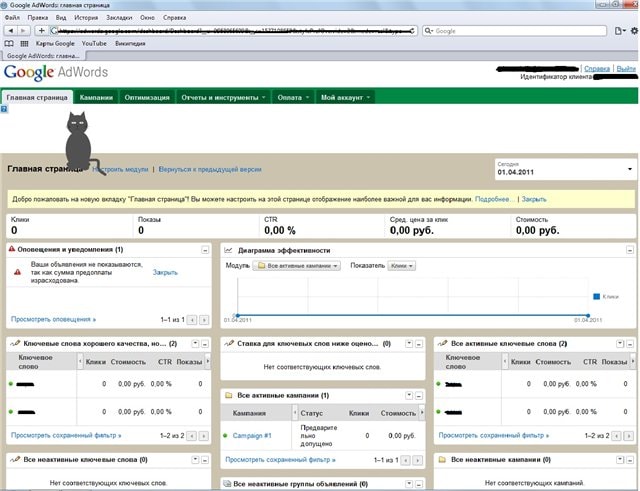The height and width of the screenshot is (491, 640).
Task: Open the Модуль dropdown in the chart
Action: point(297,266)
